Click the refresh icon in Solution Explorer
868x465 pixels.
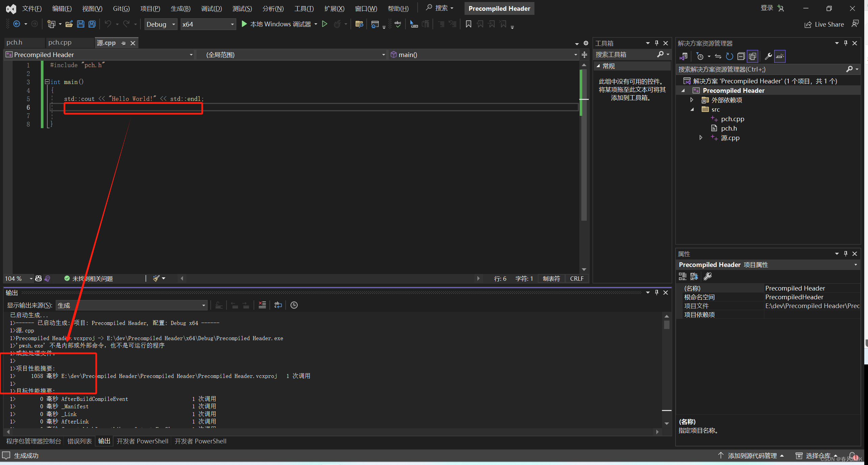729,56
